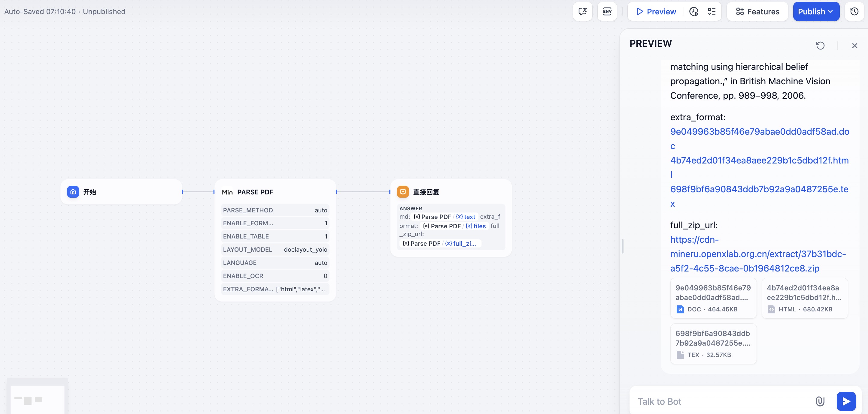Screen dimensions: 868x414
Task: Open the run history clock icon
Action: tap(693, 11)
